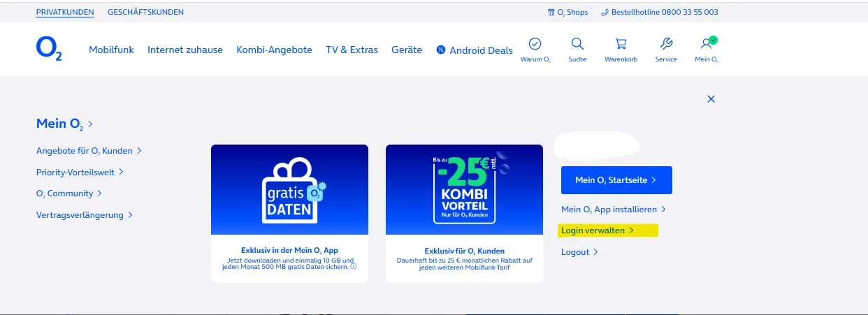
Task: Open the Geräte menu
Action: (x=407, y=50)
